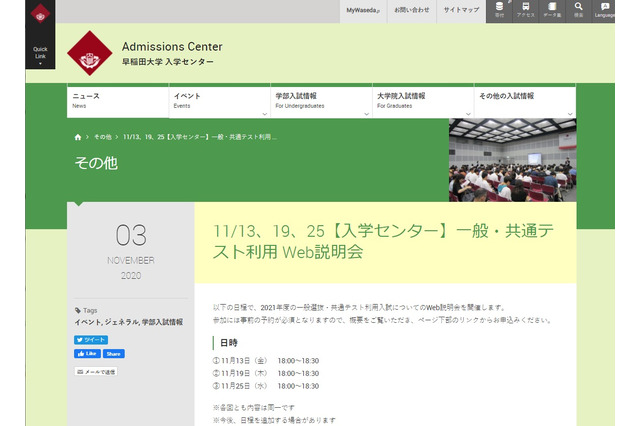This screenshot has height=426, width=640.
Task: Click the 早稲田大学 入学センター subtitle
Action: pos(168,62)
